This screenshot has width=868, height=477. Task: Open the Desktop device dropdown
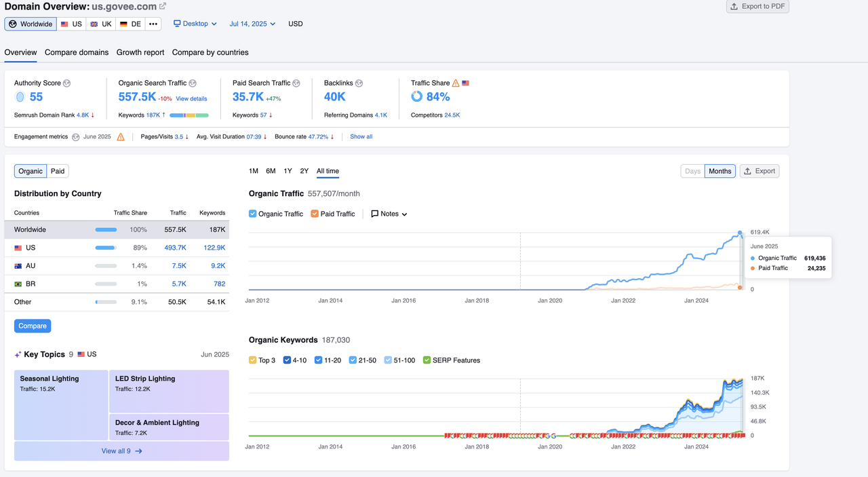coord(195,24)
